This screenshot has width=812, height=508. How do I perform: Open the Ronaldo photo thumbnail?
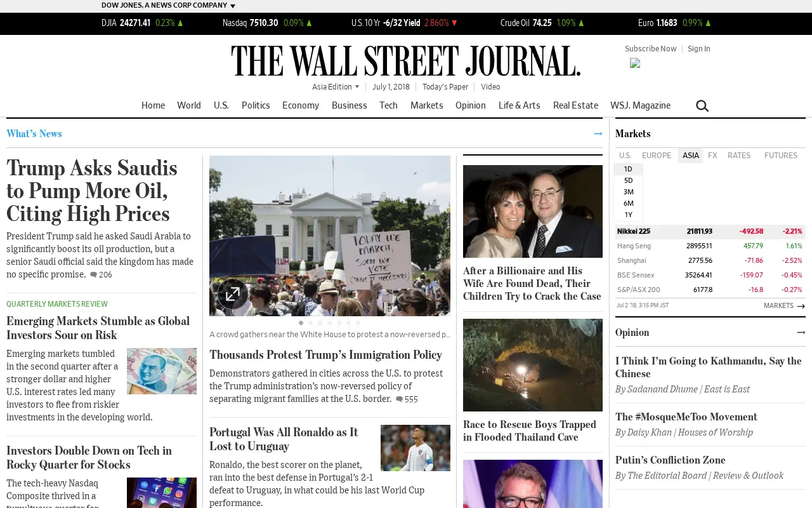pyautogui.click(x=416, y=448)
